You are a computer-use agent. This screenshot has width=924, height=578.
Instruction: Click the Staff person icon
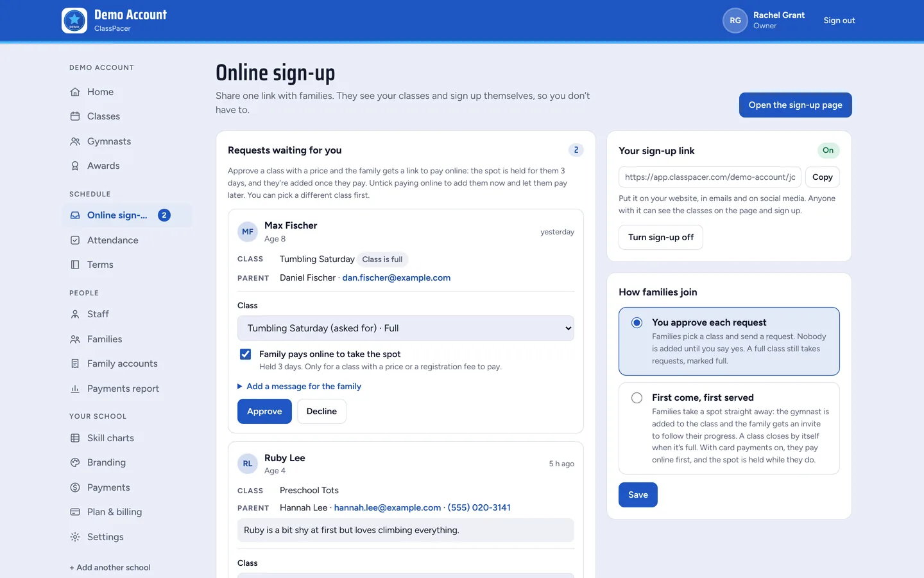(75, 314)
